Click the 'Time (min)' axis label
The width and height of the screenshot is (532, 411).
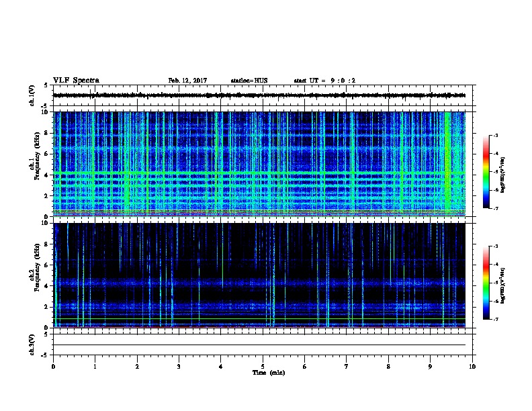(269, 373)
